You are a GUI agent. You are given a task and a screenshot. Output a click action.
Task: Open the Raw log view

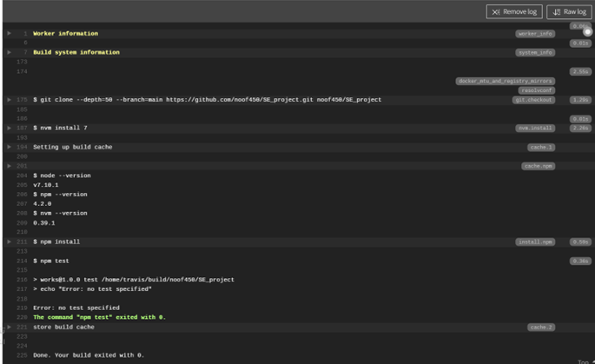[569, 12]
